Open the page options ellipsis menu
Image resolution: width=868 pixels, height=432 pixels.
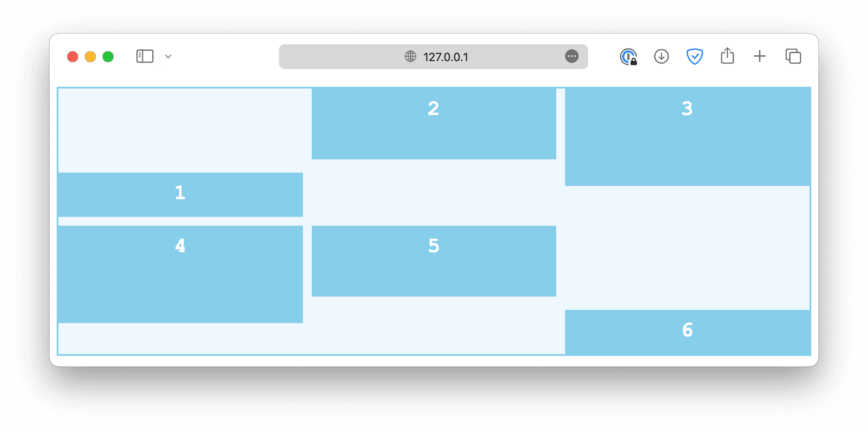572,57
